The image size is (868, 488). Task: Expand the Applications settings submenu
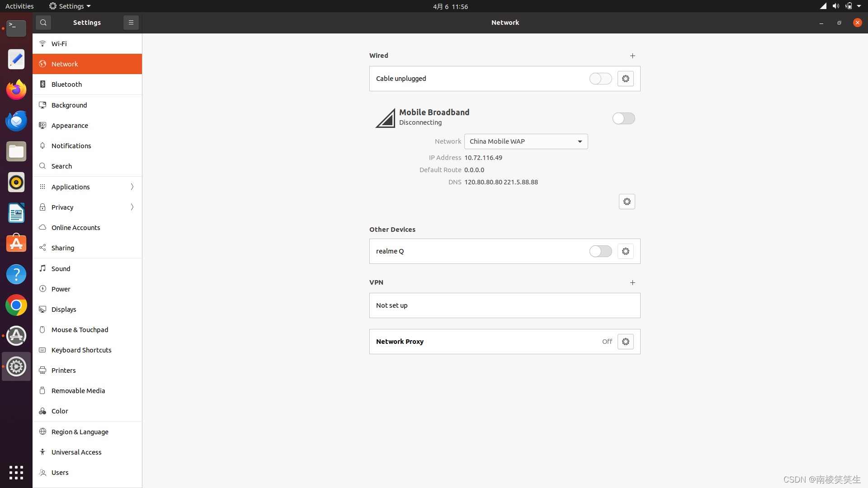(x=132, y=187)
